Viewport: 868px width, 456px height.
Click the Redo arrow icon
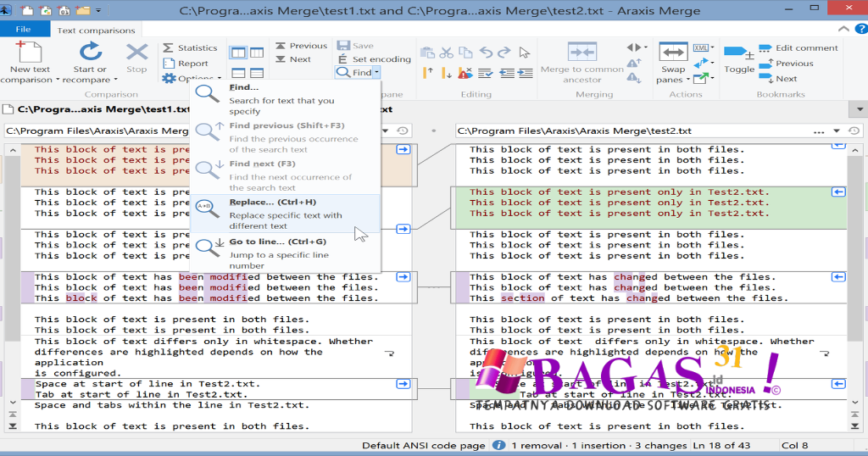504,53
